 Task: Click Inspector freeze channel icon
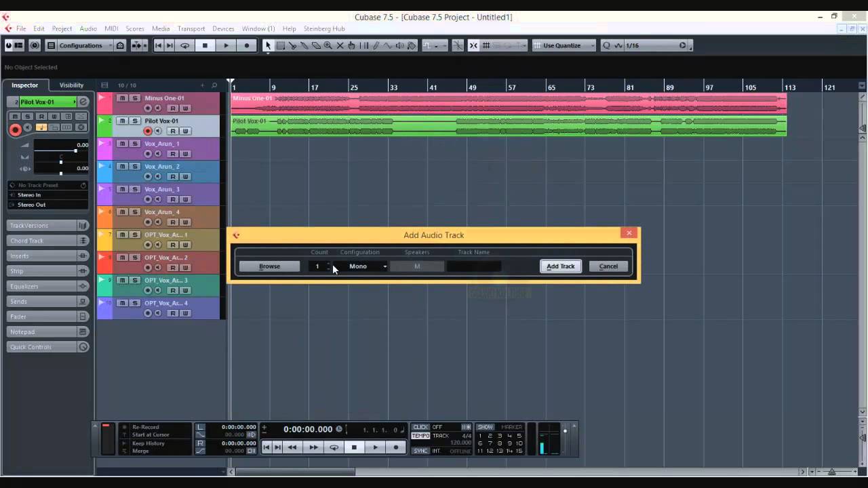(x=80, y=127)
